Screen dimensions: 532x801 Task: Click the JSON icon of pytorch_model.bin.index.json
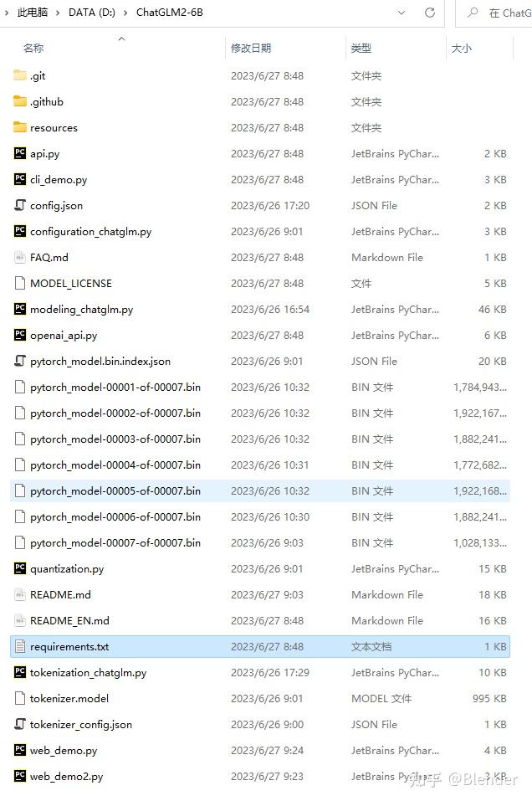20,362
